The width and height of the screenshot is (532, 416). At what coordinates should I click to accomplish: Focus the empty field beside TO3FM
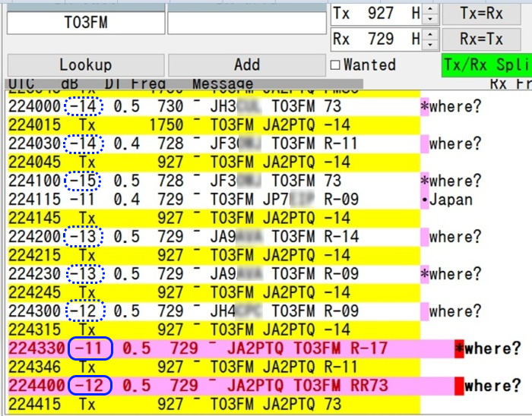(x=247, y=23)
